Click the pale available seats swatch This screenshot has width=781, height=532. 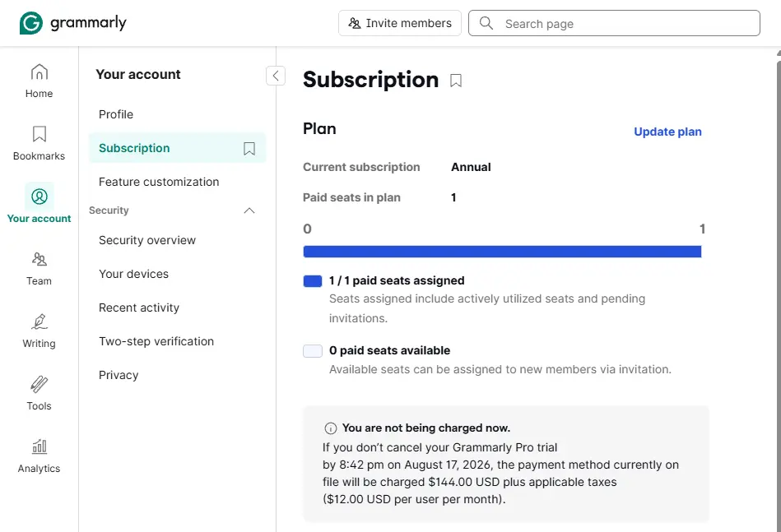(x=312, y=351)
